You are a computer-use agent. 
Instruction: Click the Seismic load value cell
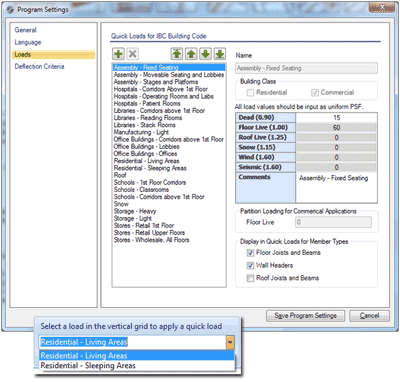[x=336, y=167]
